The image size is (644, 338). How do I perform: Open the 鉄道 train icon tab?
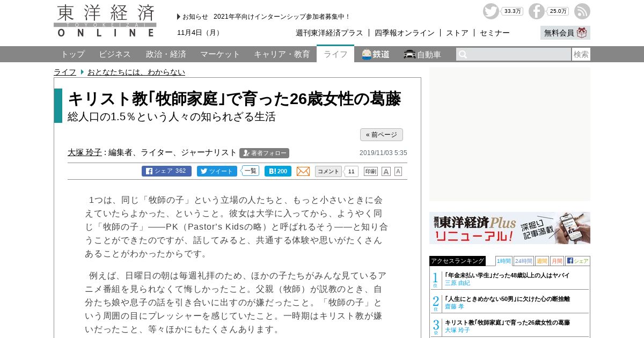coord(376,54)
